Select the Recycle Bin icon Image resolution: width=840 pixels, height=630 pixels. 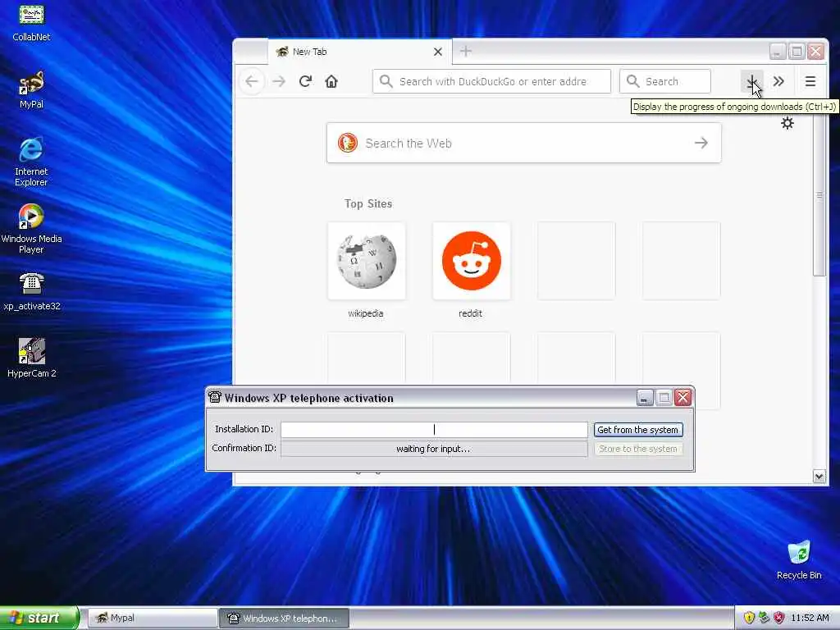799,559
